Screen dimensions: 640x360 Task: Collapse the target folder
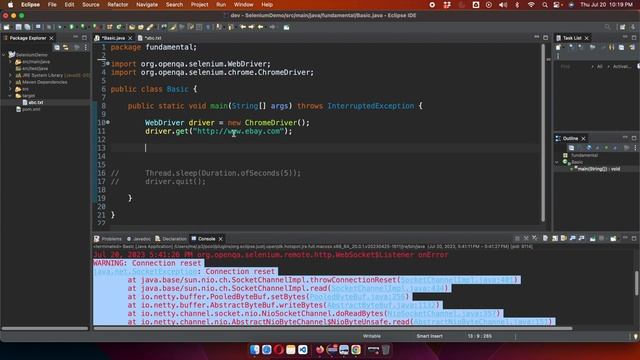[x=11, y=96]
